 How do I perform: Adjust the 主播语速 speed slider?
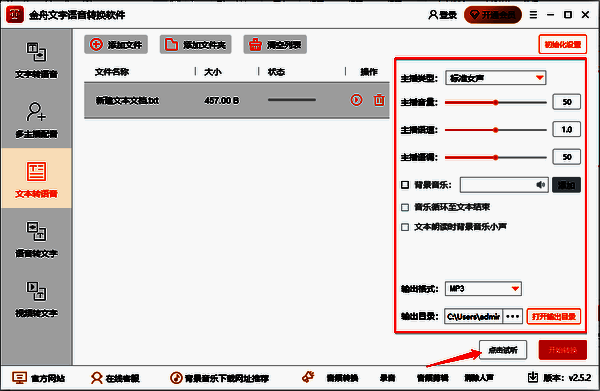point(496,130)
